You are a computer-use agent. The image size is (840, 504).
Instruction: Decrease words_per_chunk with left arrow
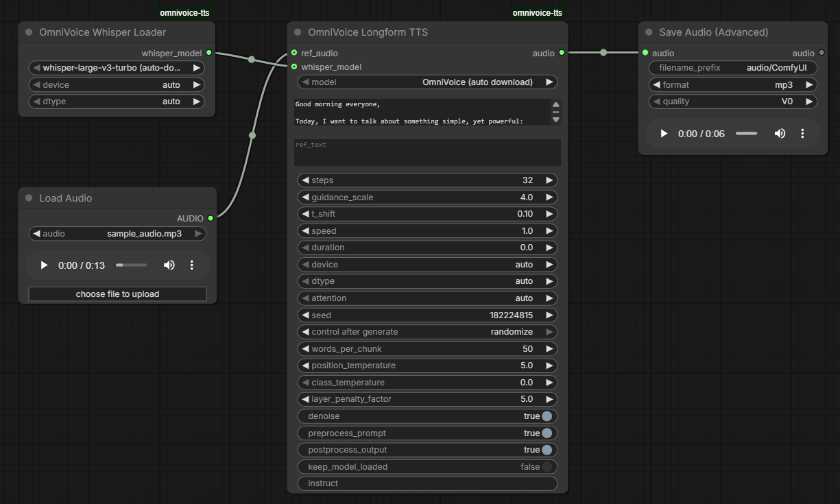click(x=305, y=349)
